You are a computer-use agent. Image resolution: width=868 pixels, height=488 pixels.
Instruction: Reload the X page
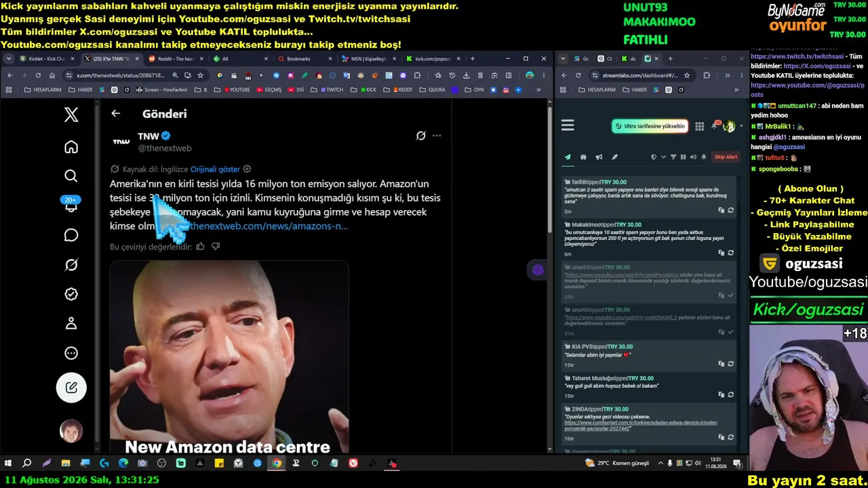tap(38, 75)
